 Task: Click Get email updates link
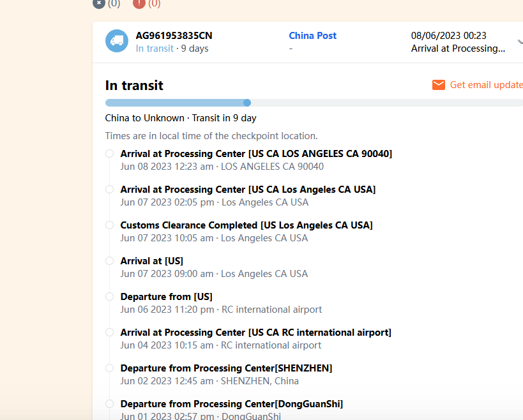click(x=486, y=85)
